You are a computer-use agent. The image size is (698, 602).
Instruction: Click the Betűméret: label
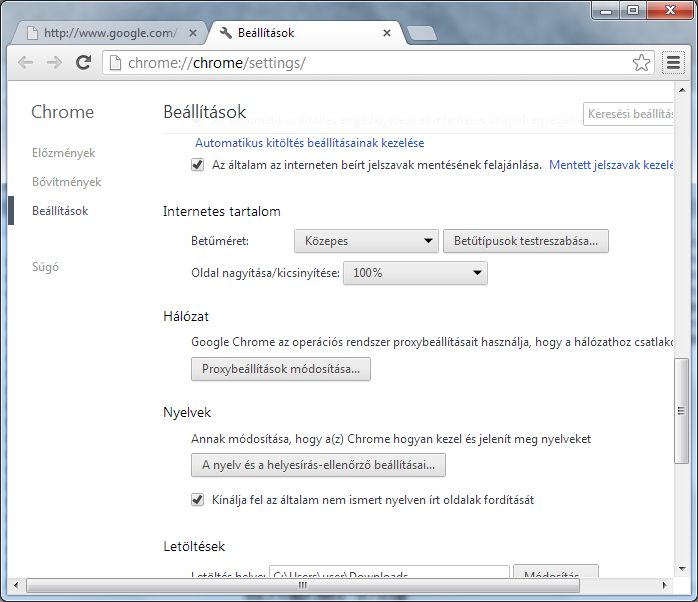coord(220,241)
